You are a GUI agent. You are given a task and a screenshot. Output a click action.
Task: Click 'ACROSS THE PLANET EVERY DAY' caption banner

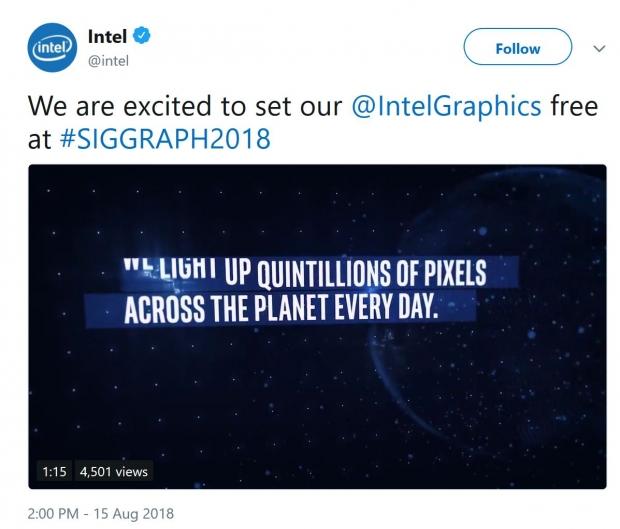[281, 308]
